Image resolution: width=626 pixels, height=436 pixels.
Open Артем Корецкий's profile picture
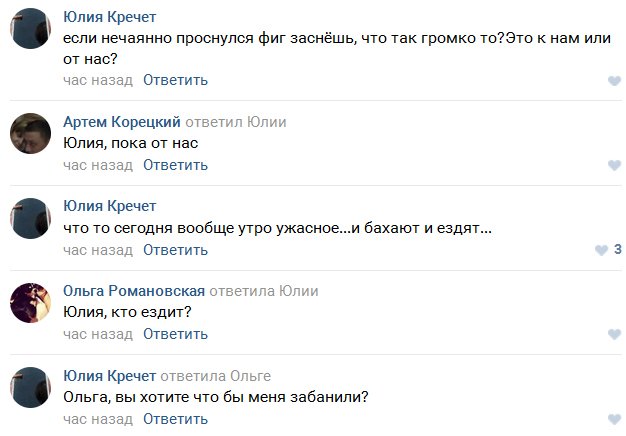[30, 133]
